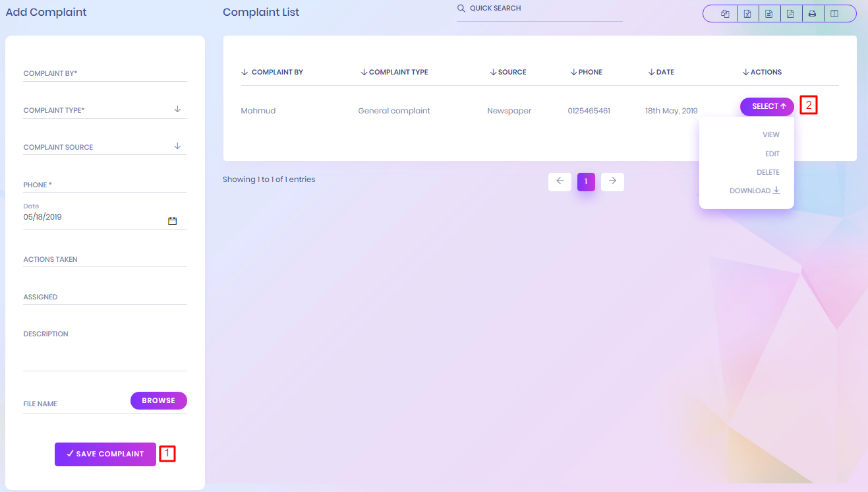Copy the complaint table to clipboard
The image size is (868, 492).
click(725, 14)
